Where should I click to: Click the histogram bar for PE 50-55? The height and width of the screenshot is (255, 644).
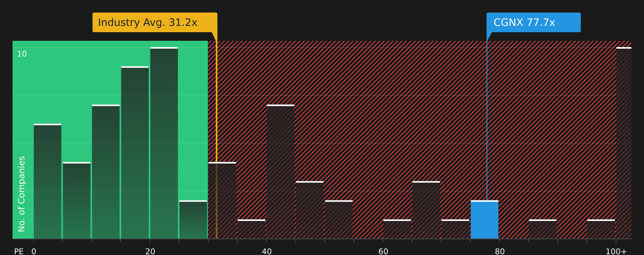pos(339,220)
